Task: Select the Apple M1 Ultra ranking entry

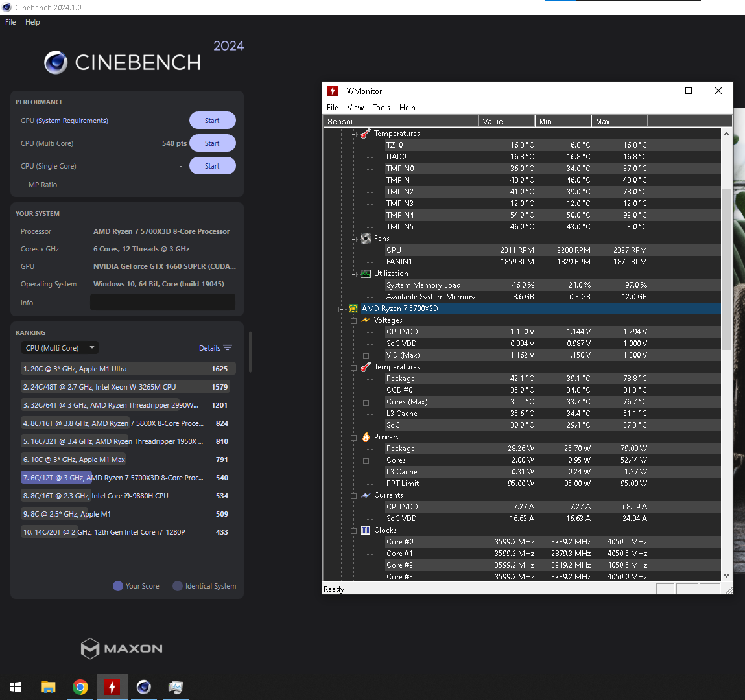Action: click(x=128, y=369)
